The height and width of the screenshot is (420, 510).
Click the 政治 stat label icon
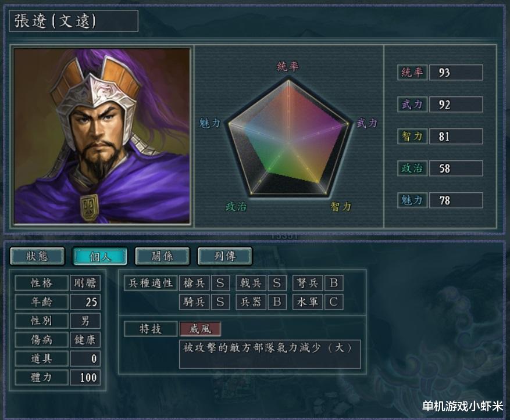[412, 168]
